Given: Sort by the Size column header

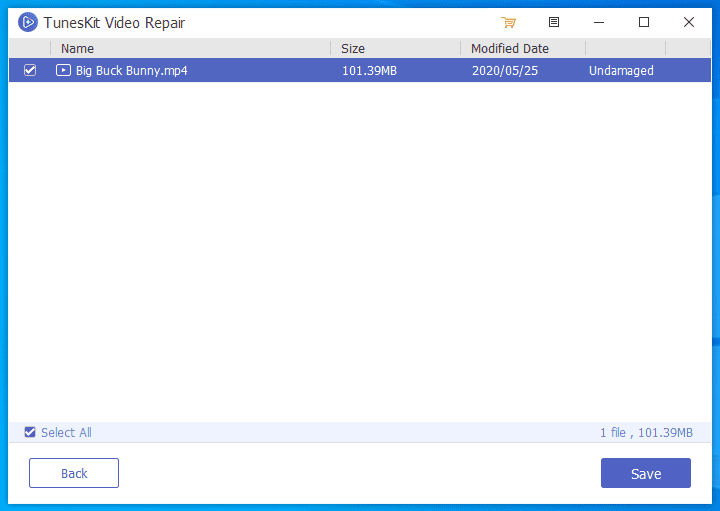Looking at the screenshot, I should coord(396,48).
